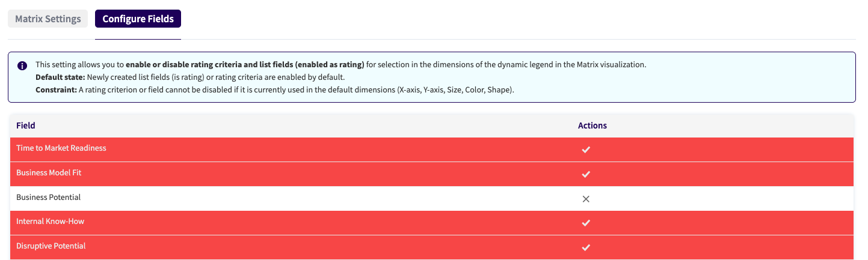Open the Configure Fields tab
Screen dimensions: 868x260
pos(138,19)
